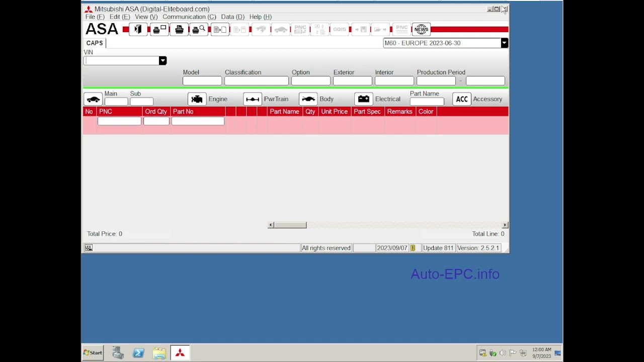Select the PwrTrain category icon
This screenshot has width=644, height=362.
click(253, 99)
